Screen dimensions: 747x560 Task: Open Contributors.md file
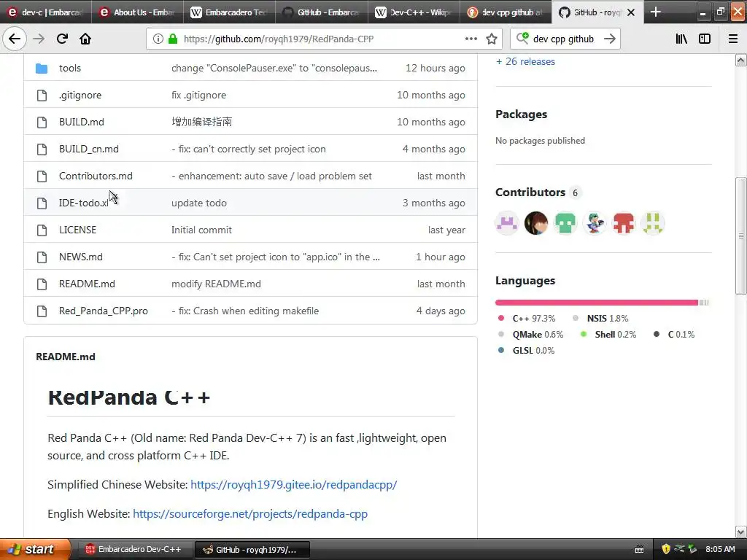point(96,176)
